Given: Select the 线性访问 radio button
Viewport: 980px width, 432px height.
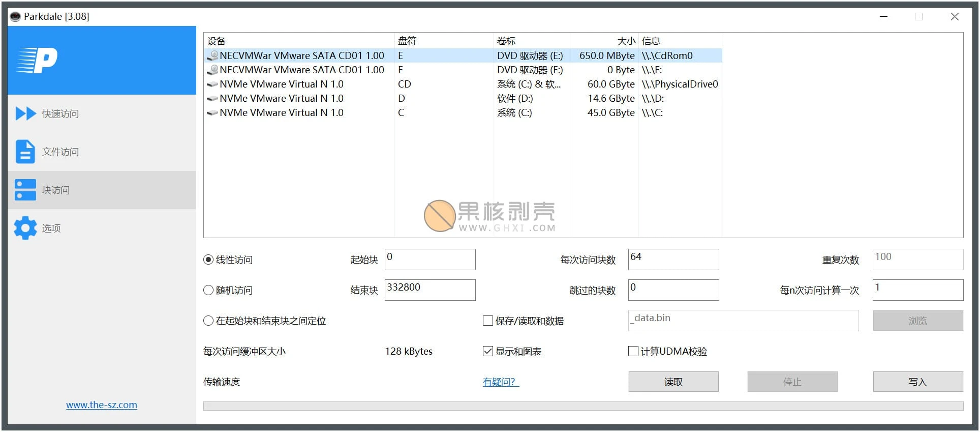Looking at the screenshot, I should click(208, 260).
